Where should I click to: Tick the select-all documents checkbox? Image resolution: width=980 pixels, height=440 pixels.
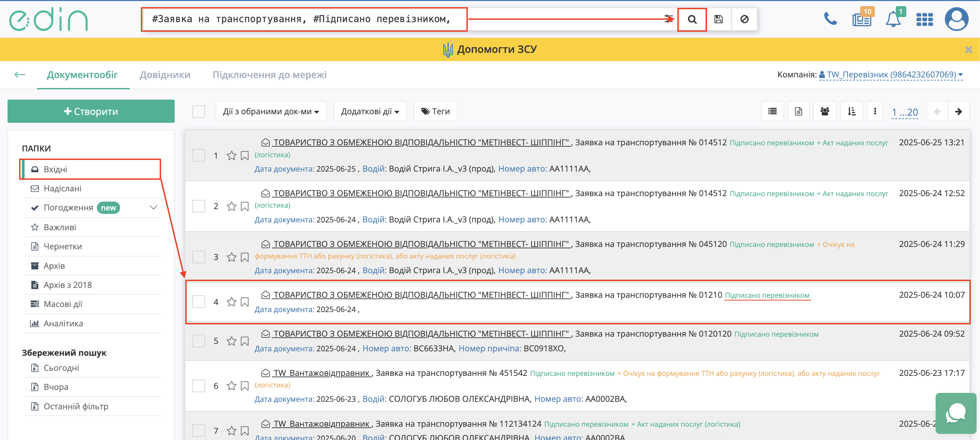point(199,112)
